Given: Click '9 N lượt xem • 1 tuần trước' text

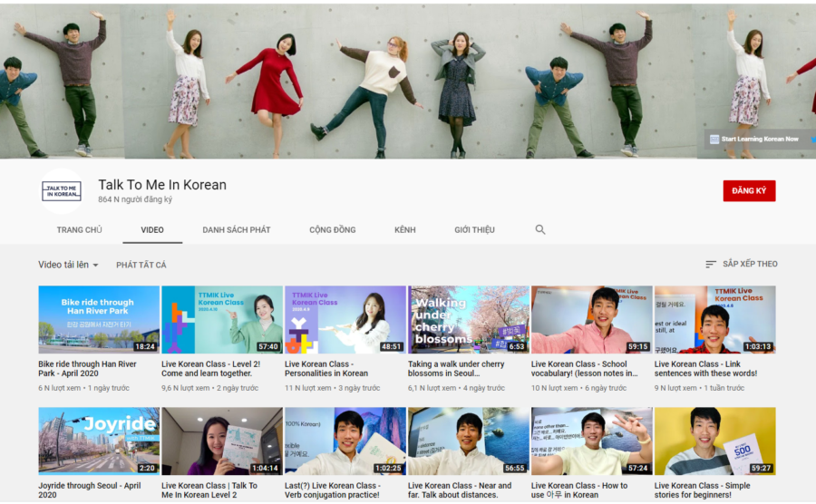Looking at the screenshot, I should pyautogui.click(x=699, y=388).
